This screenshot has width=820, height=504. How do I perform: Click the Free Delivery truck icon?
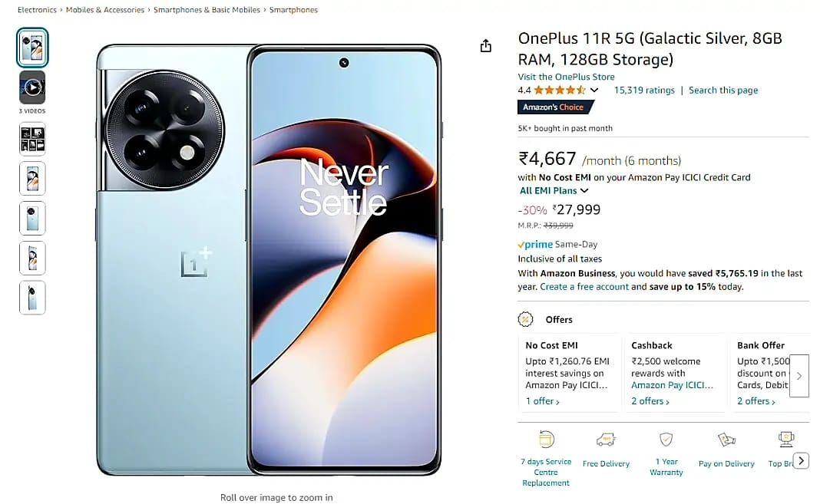(x=606, y=440)
